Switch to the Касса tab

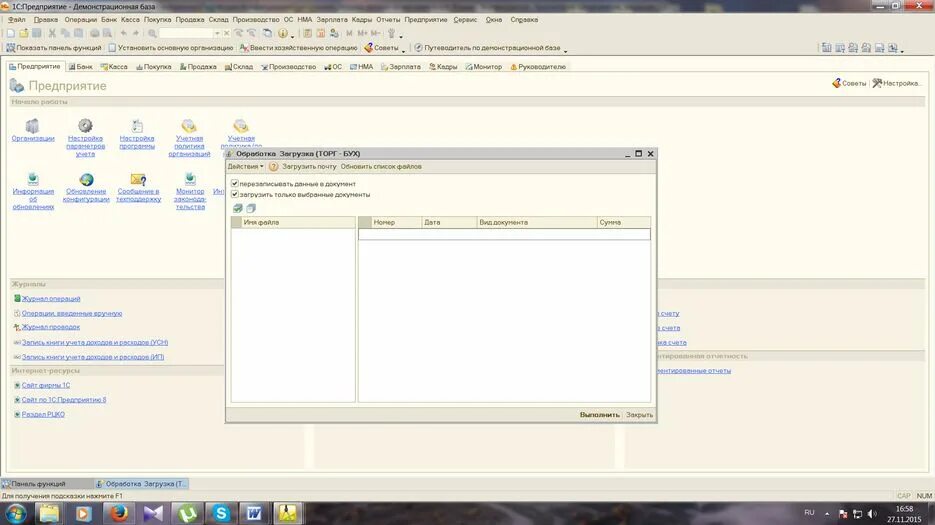coord(114,67)
